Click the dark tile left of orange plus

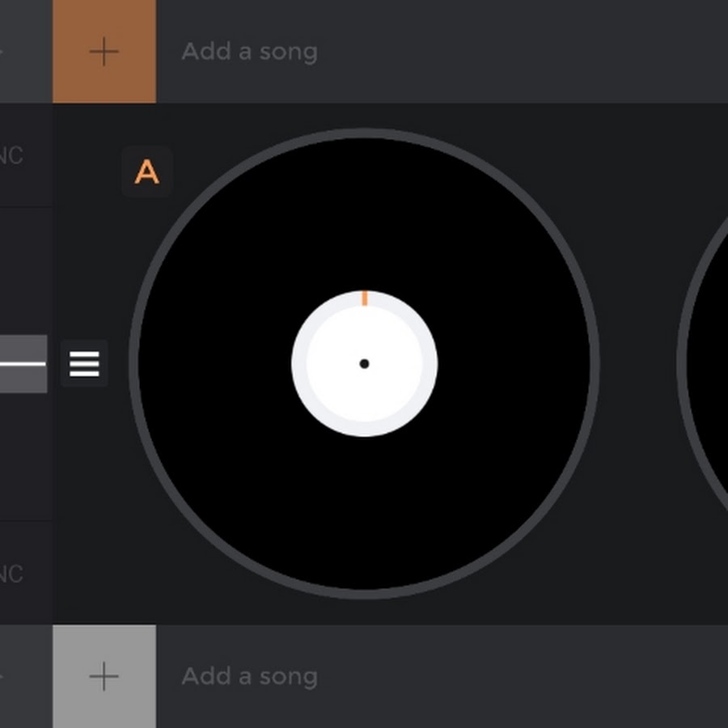point(26,51)
